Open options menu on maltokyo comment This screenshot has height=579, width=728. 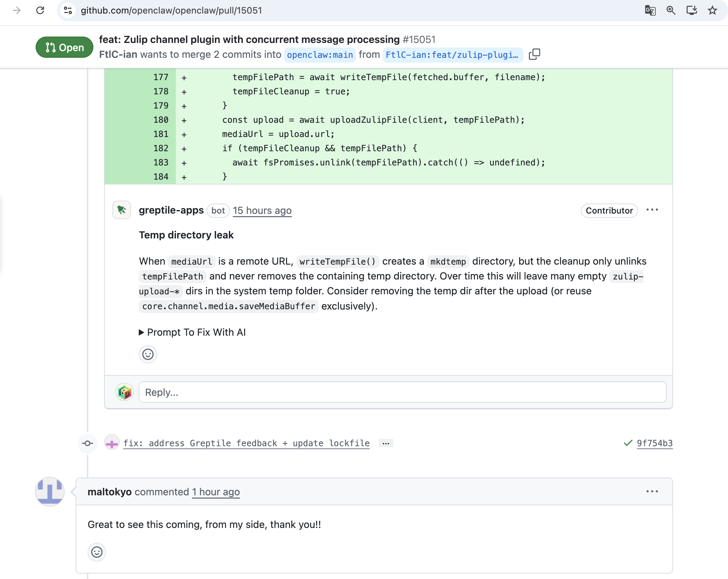pyautogui.click(x=652, y=492)
